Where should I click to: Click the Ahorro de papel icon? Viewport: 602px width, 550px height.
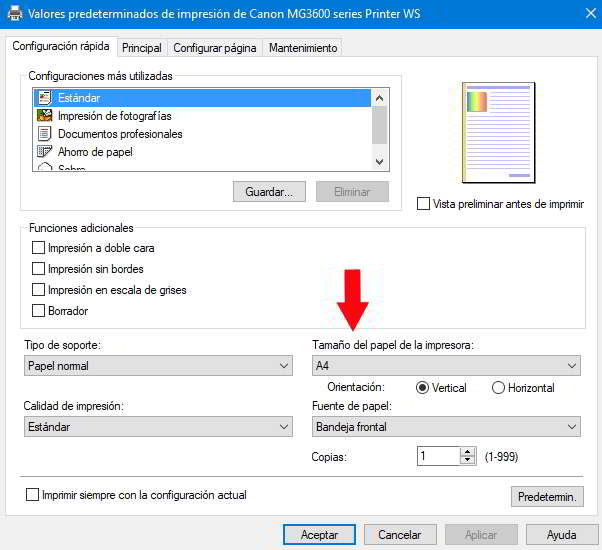[45, 152]
